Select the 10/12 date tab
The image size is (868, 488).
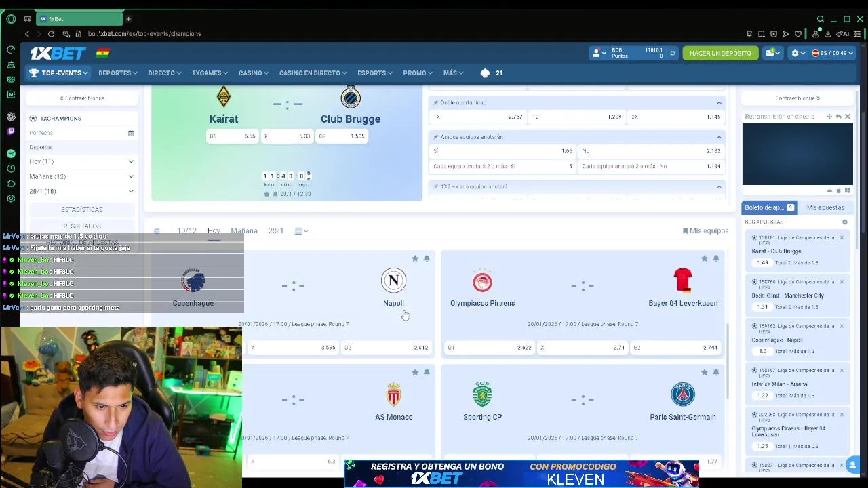coord(186,231)
